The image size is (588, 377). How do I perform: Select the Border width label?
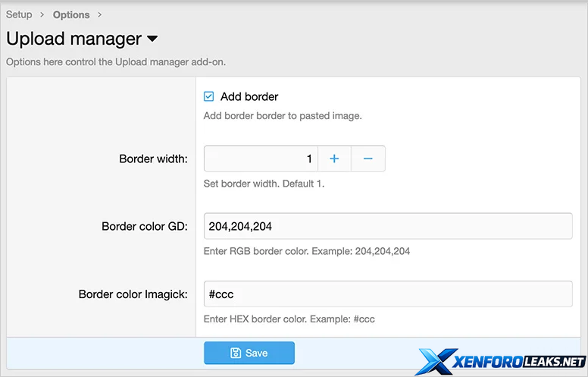click(154, 159)
